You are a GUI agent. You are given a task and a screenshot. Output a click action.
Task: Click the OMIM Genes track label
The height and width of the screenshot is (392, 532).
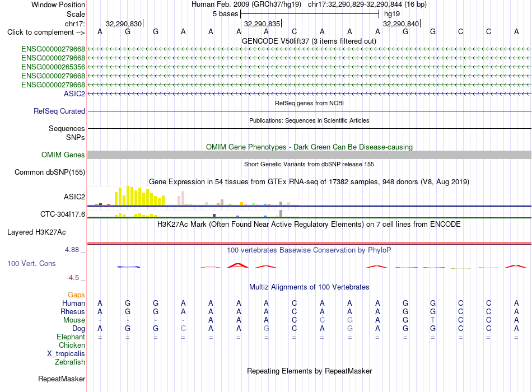pyautogui.click(x=63, y=155)
